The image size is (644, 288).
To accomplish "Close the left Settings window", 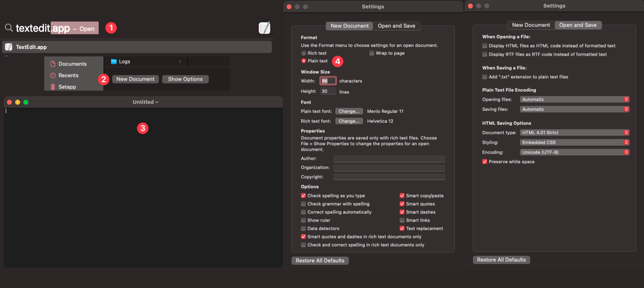I will point(289,7).
